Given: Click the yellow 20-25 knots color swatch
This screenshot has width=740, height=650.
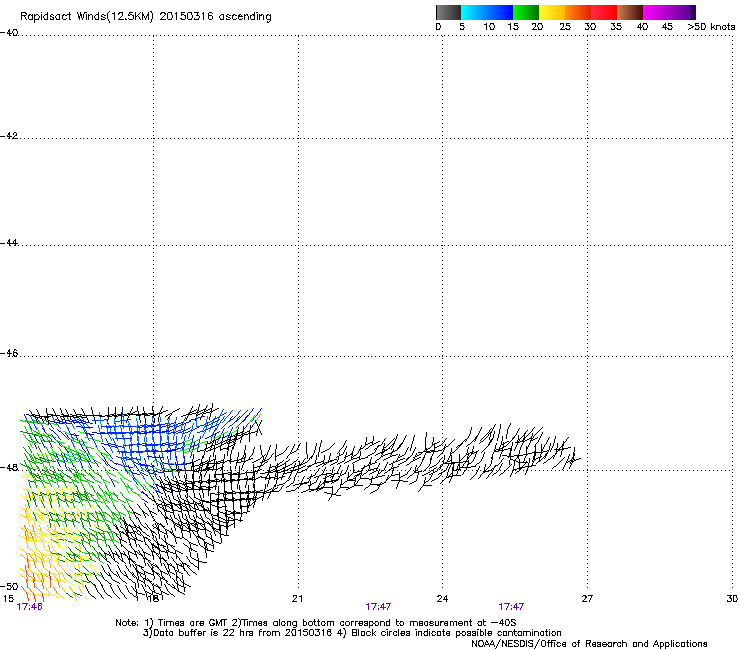Looking at the screenshot, I should point(552,12).
